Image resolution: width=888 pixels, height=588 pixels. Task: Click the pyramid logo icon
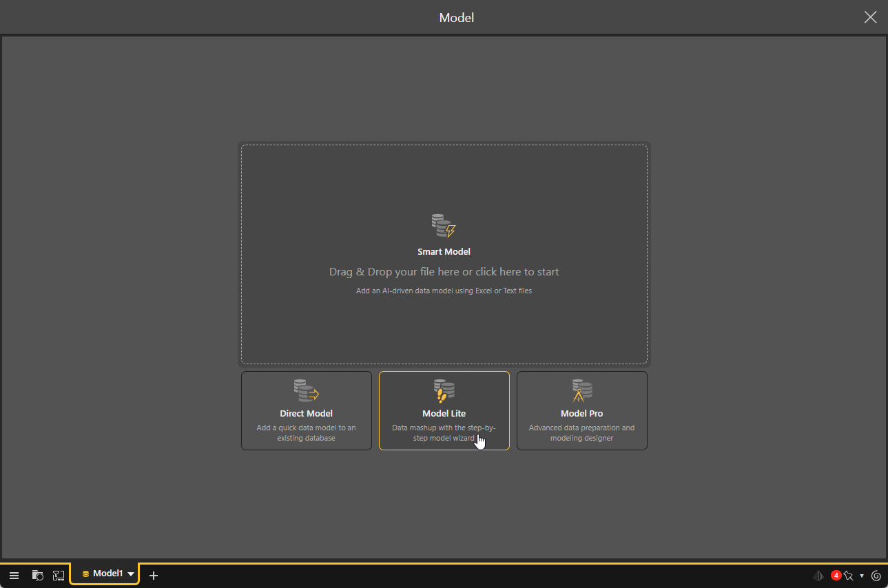[x=818, y=576]
